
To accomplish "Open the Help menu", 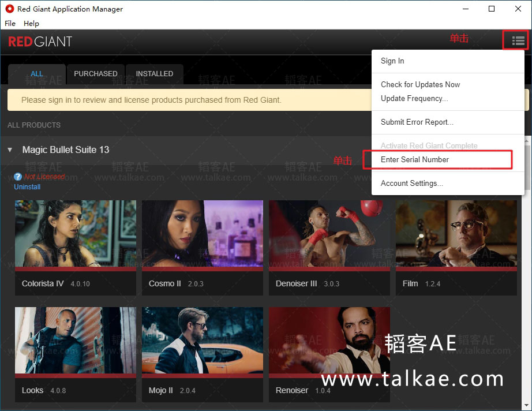I will click(x=31, y=24).
